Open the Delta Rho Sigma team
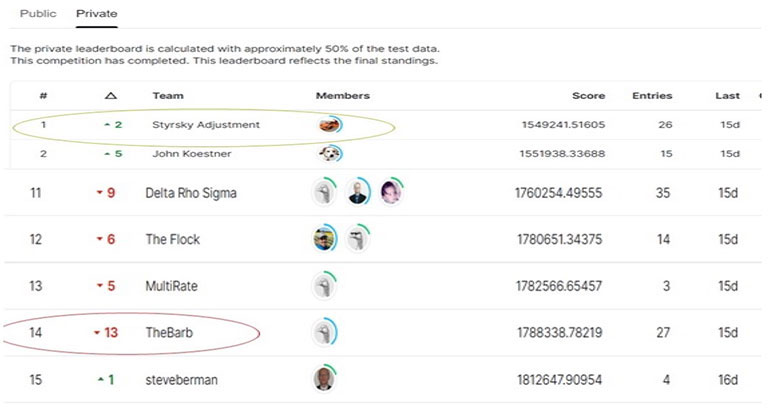Image resolution: width=772 pixels, height=410 pixels. click(x=191, y=192)
